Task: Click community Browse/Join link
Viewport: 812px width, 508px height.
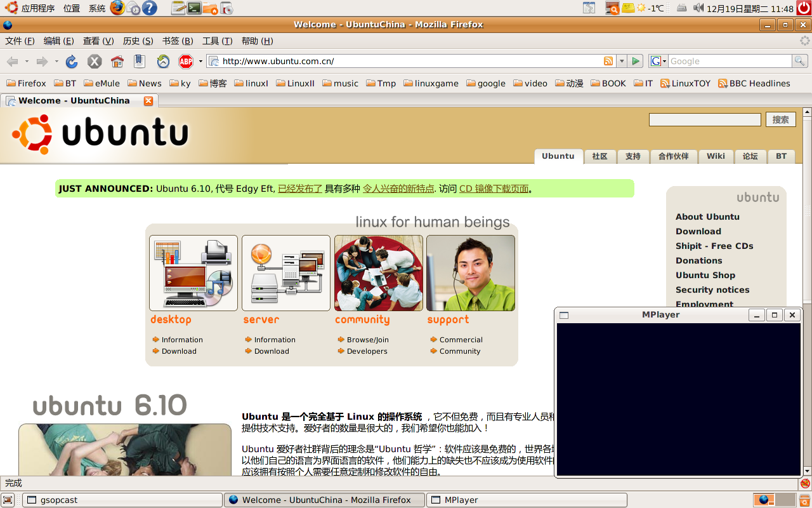Action: pyautogui.click(x=368, y=340)
